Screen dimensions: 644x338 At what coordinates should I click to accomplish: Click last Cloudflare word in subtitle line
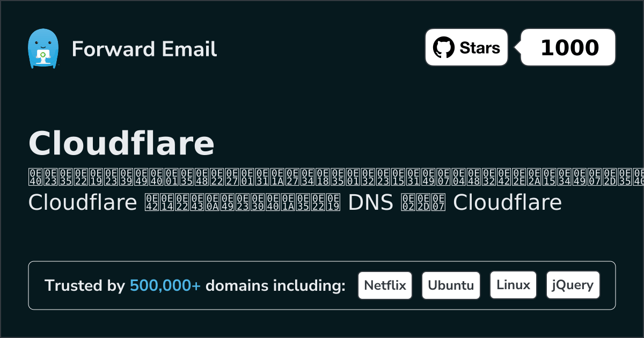(x=507, y=203)
